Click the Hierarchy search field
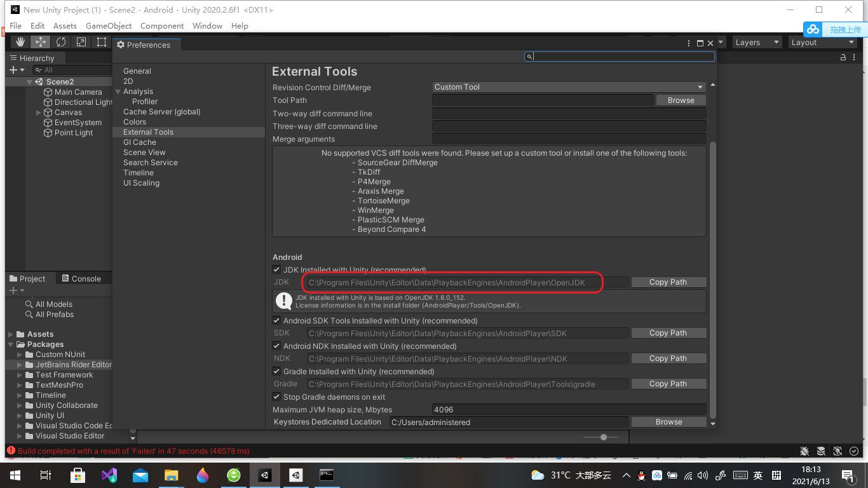 pyautogui.click(x=72, y=70)
